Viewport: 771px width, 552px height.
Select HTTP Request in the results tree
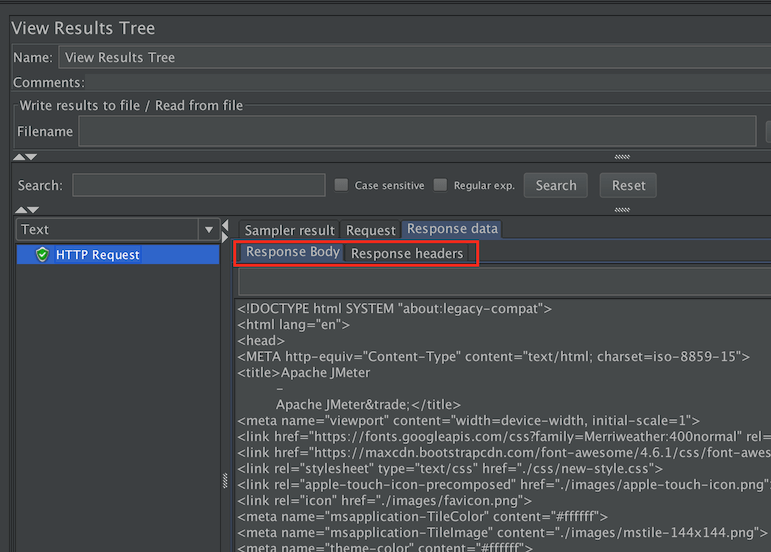point(98,255)
